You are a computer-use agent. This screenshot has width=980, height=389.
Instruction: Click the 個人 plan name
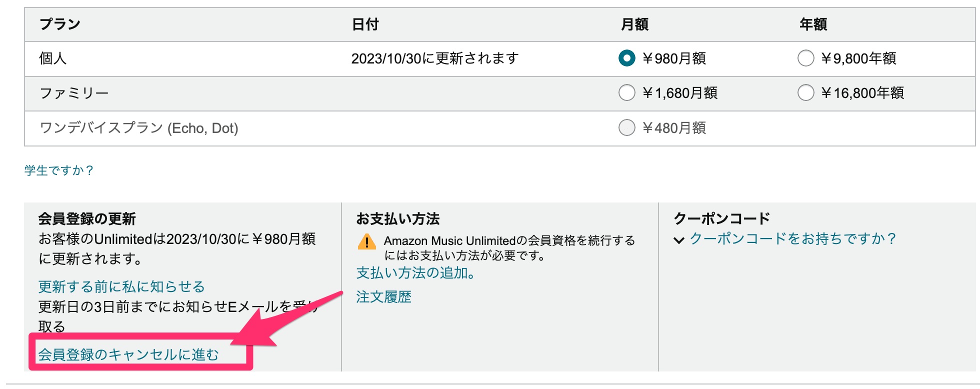52,58
